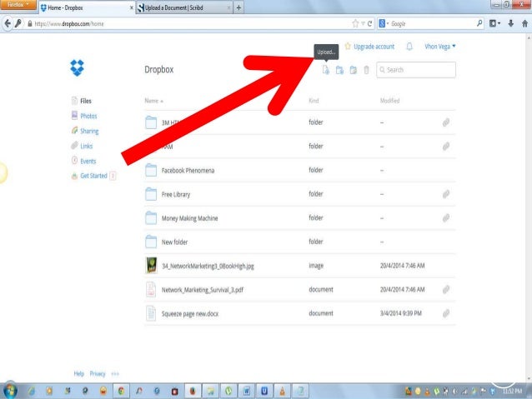The width and height of the screenshot is (532, 399).
Task: Click the Share a folder toolbar icon
Action: (x=354, y=70)
